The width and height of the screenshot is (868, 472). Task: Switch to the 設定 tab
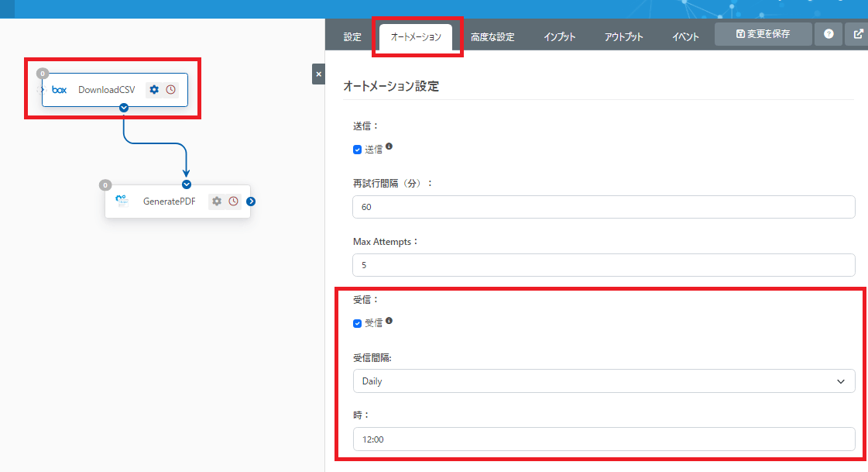pyautogui.click(x=352, y=36)
